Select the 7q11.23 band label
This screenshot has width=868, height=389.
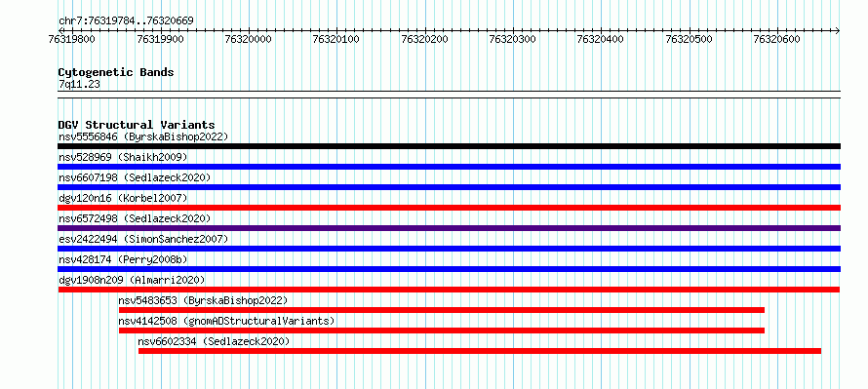79,85
